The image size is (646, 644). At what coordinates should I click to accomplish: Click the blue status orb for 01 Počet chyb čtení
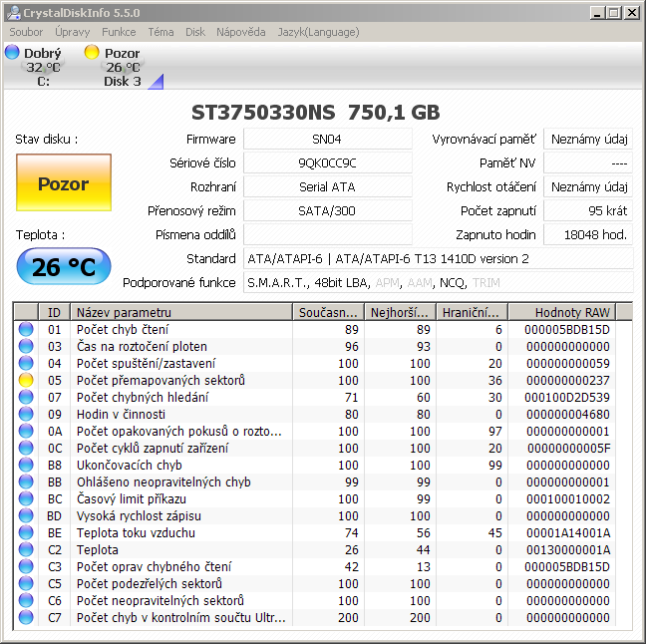26,329
